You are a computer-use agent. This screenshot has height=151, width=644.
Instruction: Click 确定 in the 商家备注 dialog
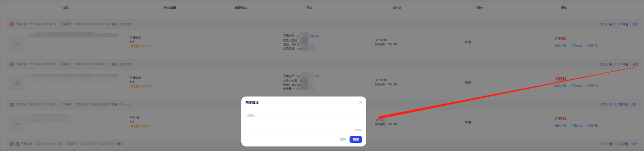(x=355, y=139)
